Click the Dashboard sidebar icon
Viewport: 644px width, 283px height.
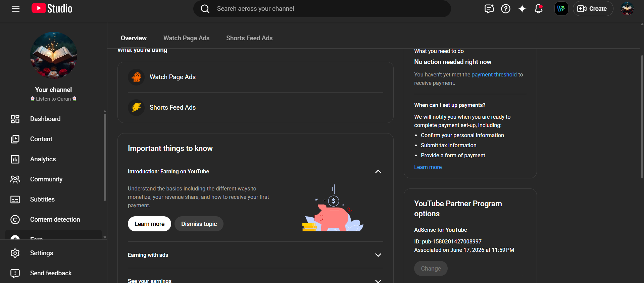pos(15,119)
